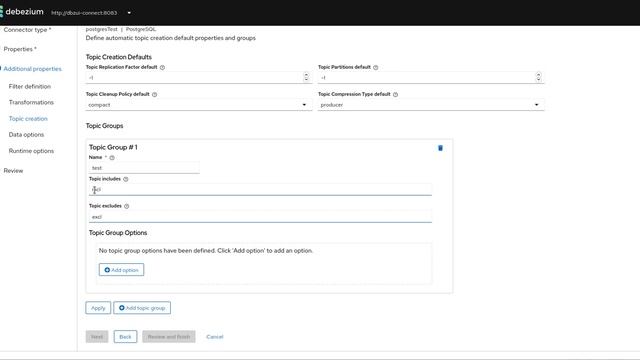The height and width of the screenshot is (360, 640).
Task: Open the connect cluster URL dropdown
Action: pyautogui.click(x=91, y=13)
